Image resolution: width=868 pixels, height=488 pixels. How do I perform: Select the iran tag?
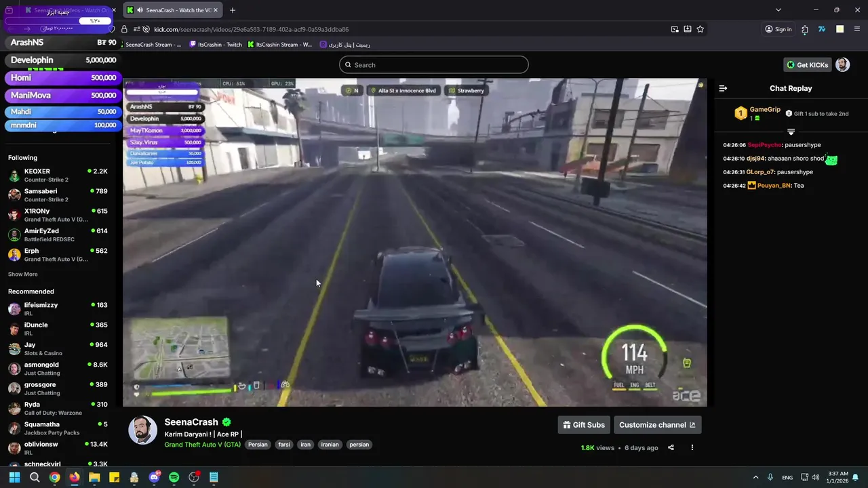[x=305, y=445]
